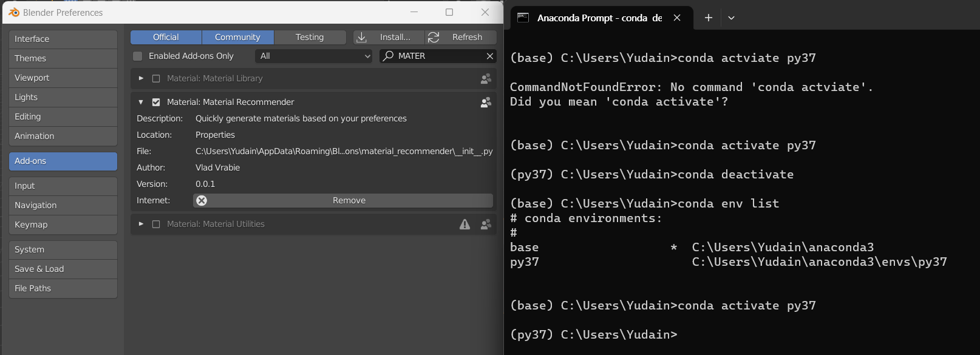The height and width of the screenshot is (355, 980).
Task: Disable the Material Recommender add-on
Action: tap(156, 103)
